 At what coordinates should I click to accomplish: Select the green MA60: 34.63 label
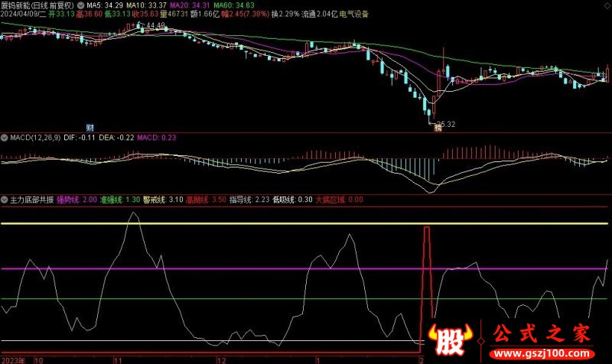pos(234,5)
